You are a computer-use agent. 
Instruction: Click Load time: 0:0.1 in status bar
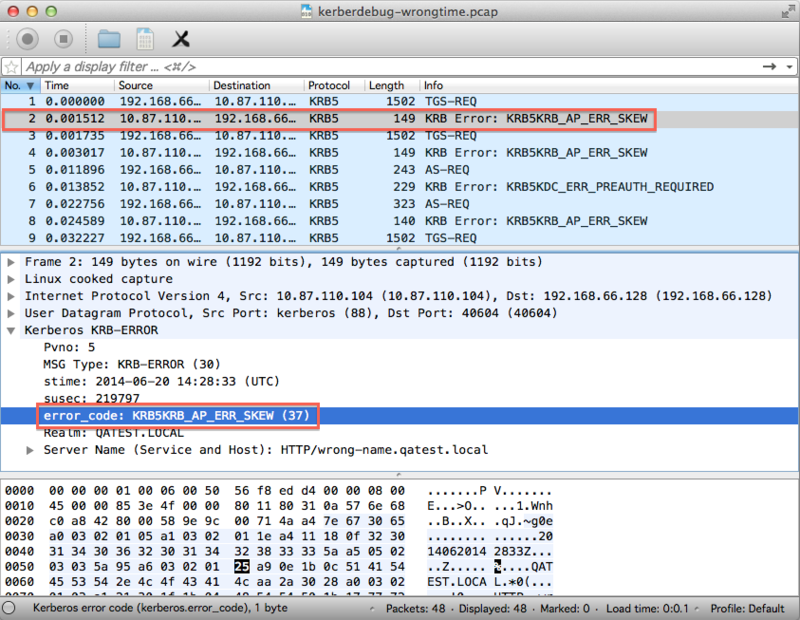pos(647,609)
